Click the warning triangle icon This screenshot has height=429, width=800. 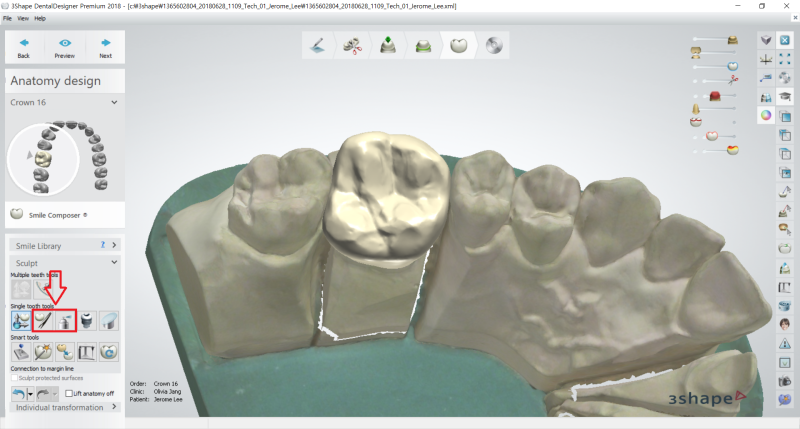tap(785, 343)
